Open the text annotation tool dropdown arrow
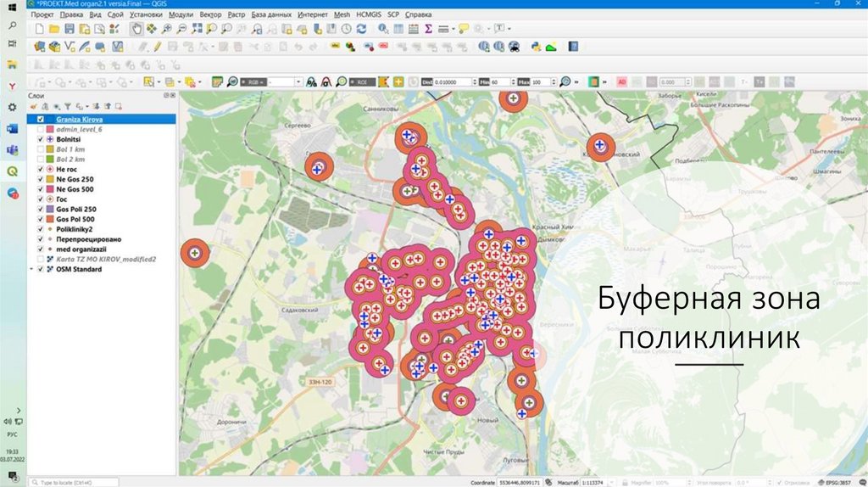Image resolution: width=868 pixels, height=487 pixels. click(509, 29)
